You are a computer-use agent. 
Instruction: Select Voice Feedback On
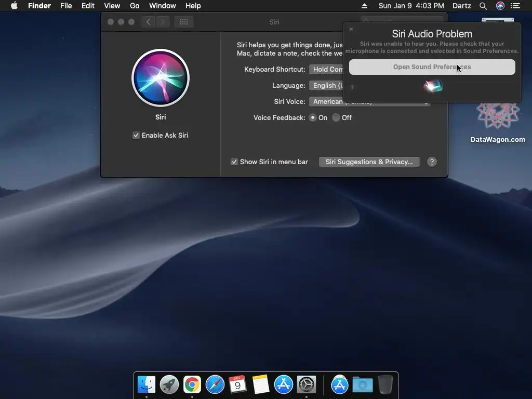click(x=313, y=117)
